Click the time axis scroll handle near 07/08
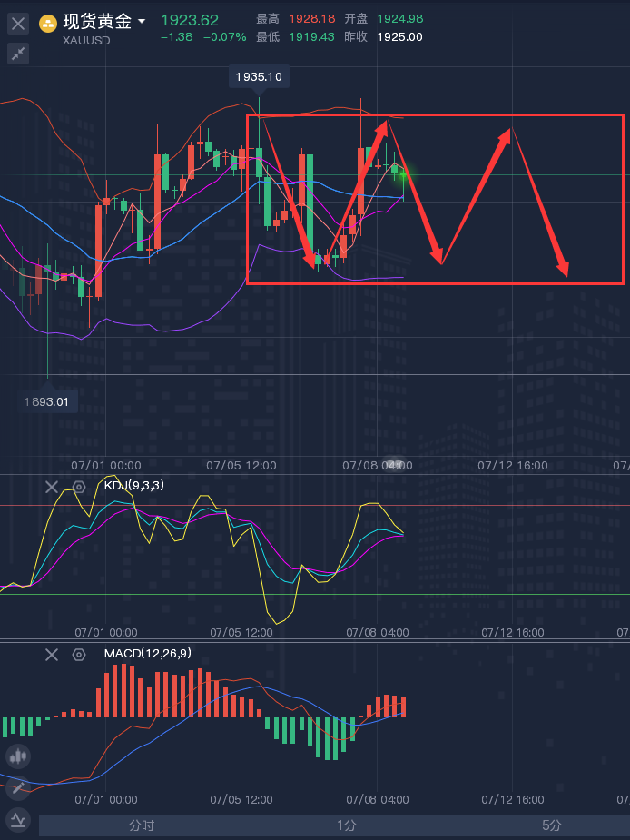Image resolution: width=630 pixels, height=840 pixels. [394, 464]
